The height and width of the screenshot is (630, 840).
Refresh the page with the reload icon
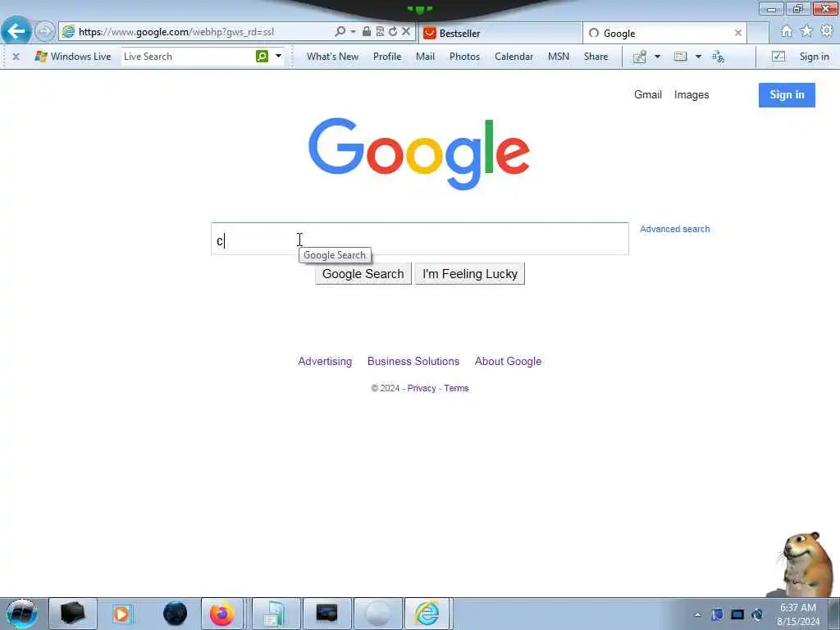[393, 32]
